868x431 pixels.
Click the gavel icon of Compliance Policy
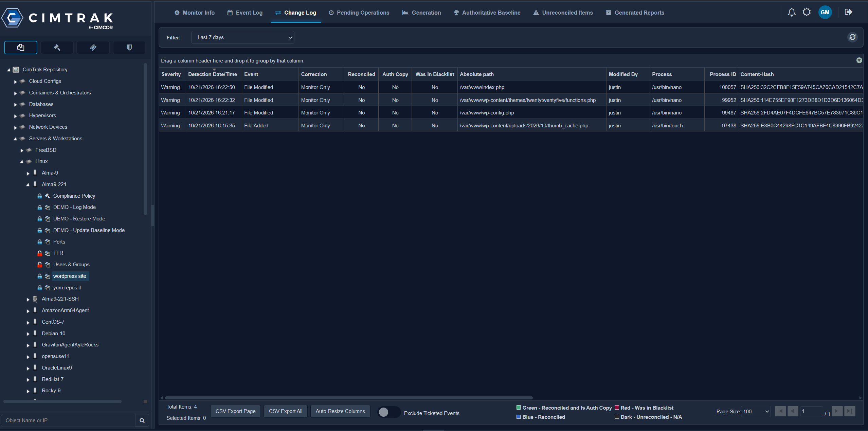click(48, 196)
